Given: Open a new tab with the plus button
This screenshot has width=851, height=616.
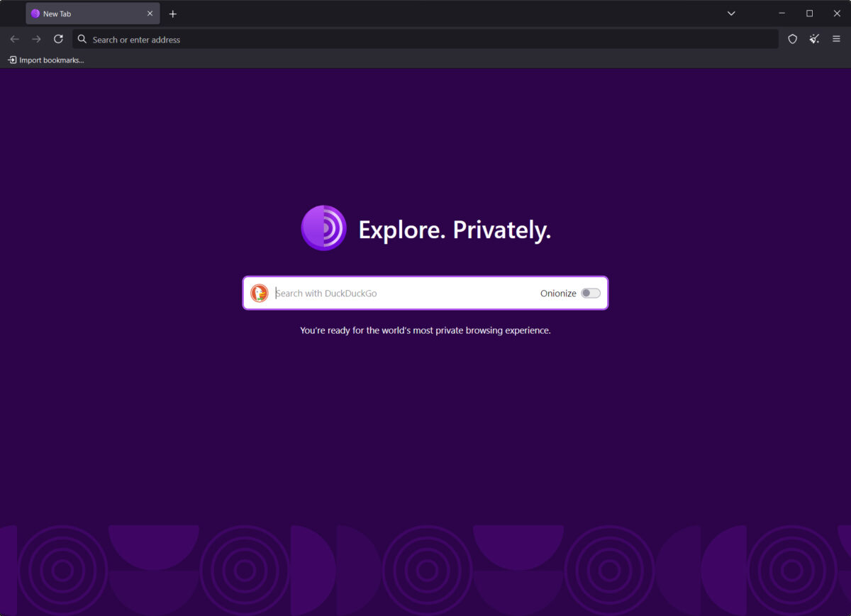Looking at the screenshot, I should coord(173,13).
